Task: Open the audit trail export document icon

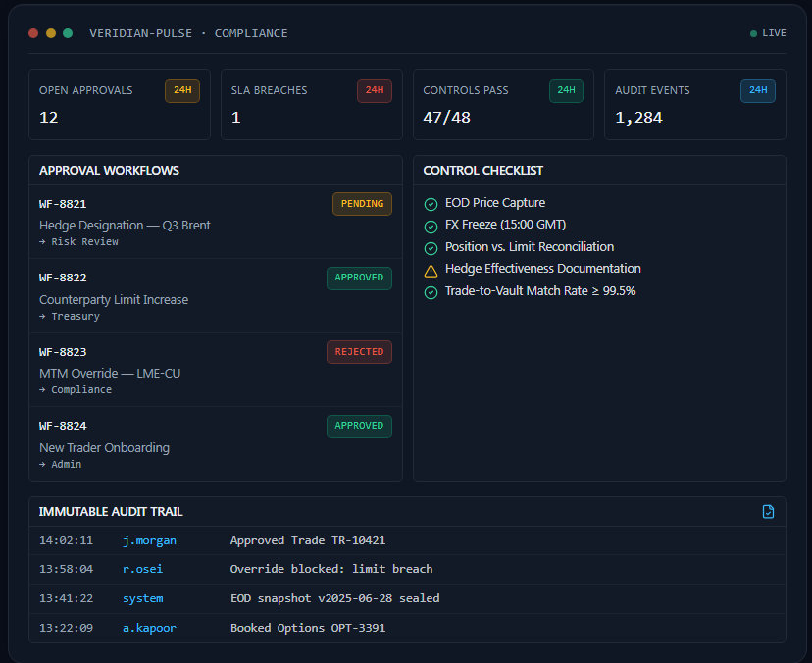Action: pos(768,512)
